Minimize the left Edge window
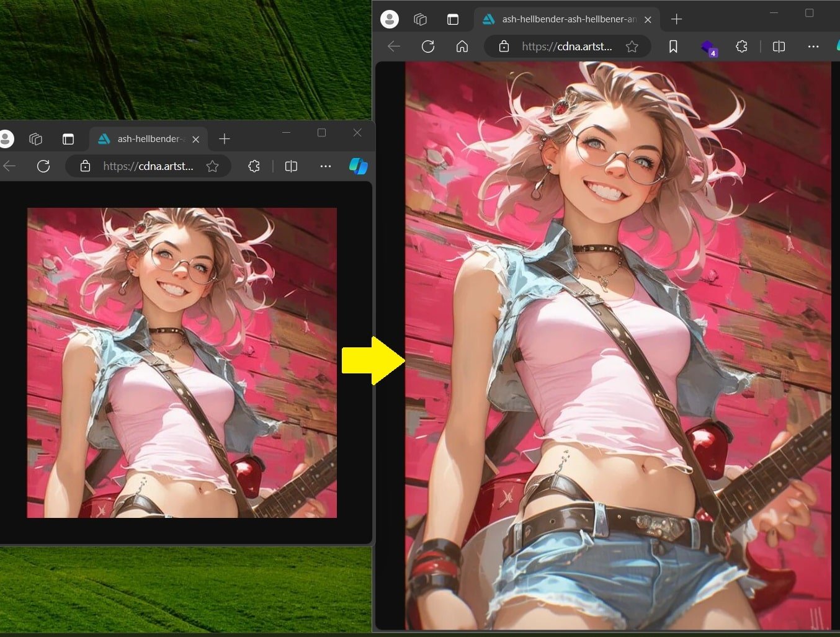This screenshot has height=637, width=840. [286, 132]
